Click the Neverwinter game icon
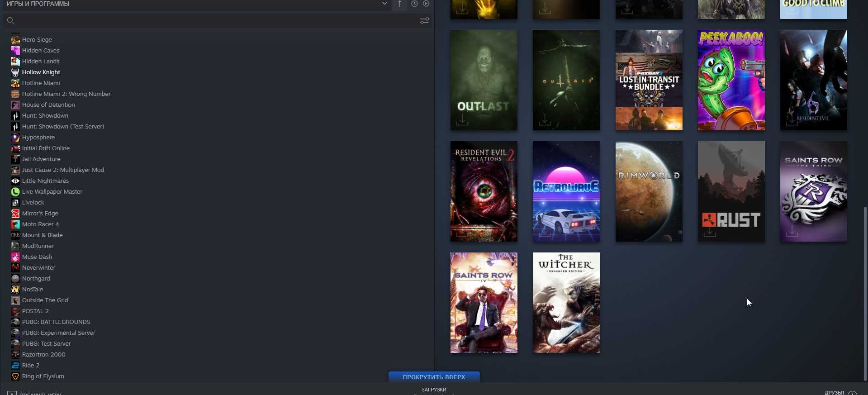The height and width of the screenshot is (395, 868). [15, 268]
